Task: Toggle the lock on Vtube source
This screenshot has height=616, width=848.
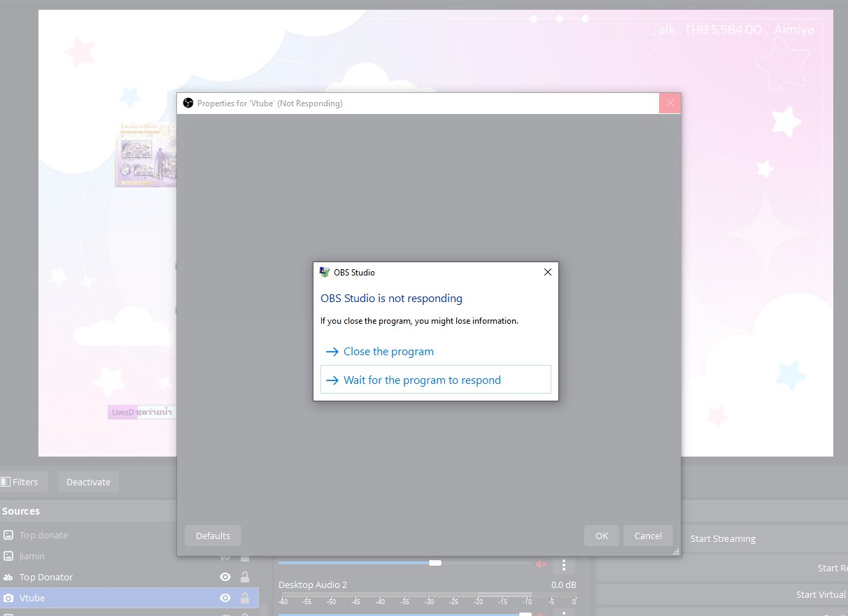Action: pyautogui.click(x=245, y=598)
